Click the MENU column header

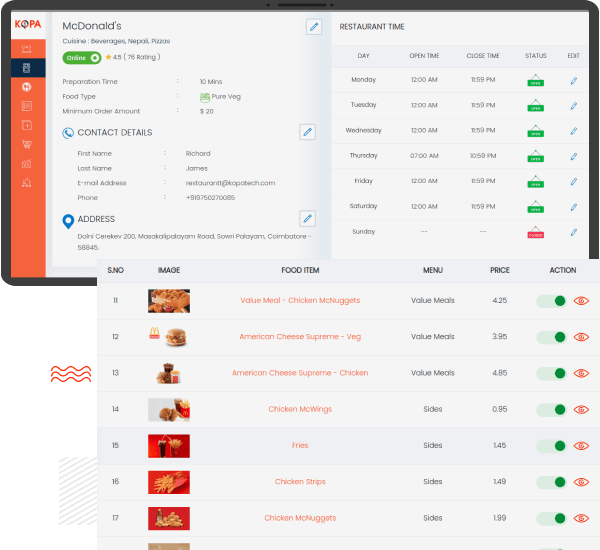tap(432, 270)
